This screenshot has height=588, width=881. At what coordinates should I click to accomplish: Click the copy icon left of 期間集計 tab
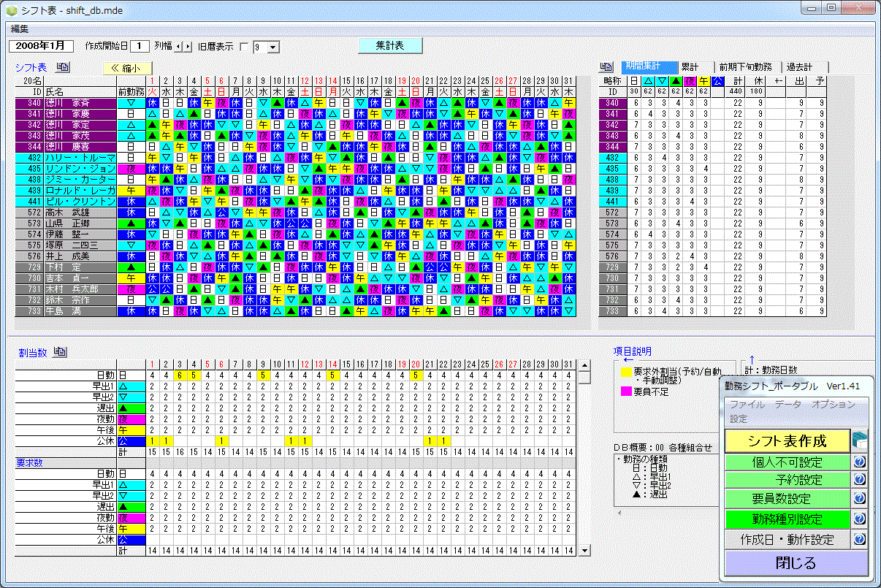click(x=606, y=67)
